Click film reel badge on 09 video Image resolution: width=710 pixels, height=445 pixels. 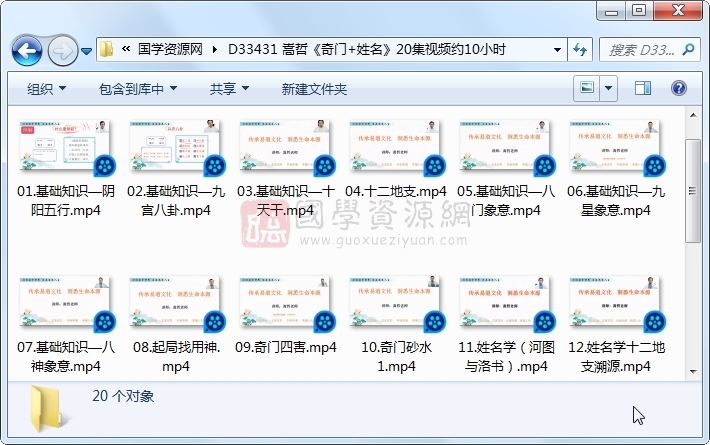pos(325,322)
